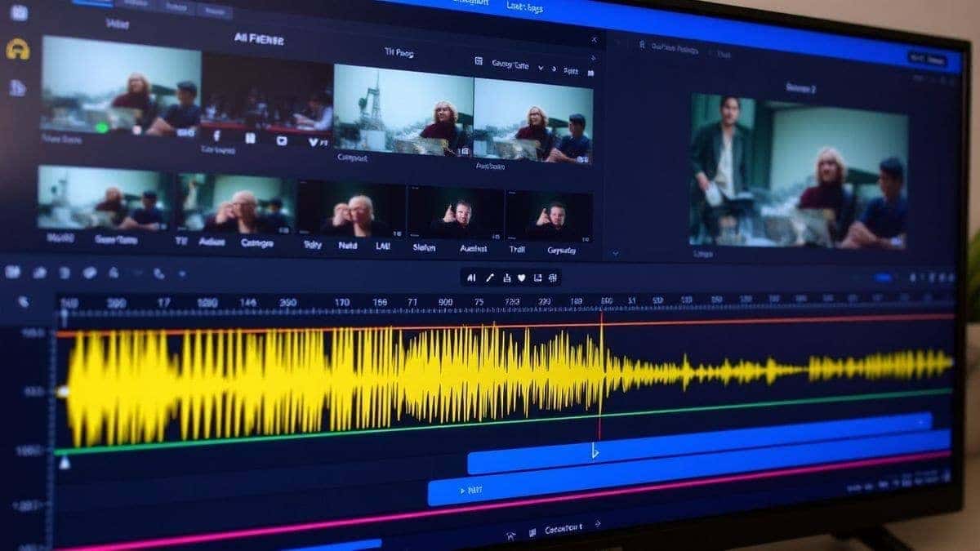Click the arrow next to the bottom center label
Image resolution: width=980 pixels, height=551 pixels.
(x=598, y=524)
